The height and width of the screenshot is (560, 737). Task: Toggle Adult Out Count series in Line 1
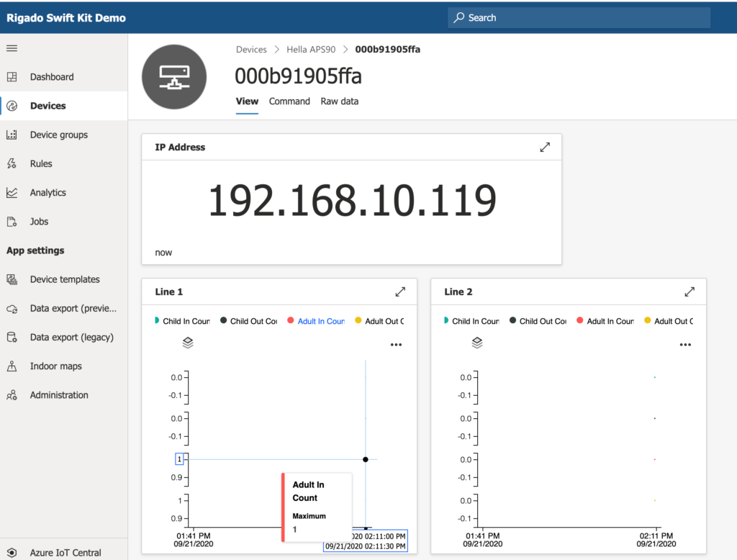pos(380,321)
